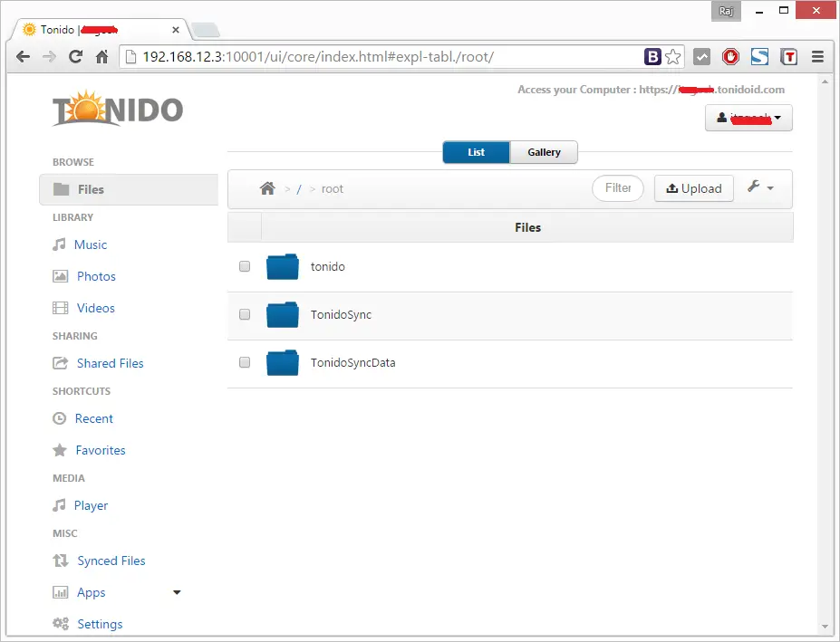Click the Raj profile button
Viewport: 840px width, 642px height.
[726, 11]
